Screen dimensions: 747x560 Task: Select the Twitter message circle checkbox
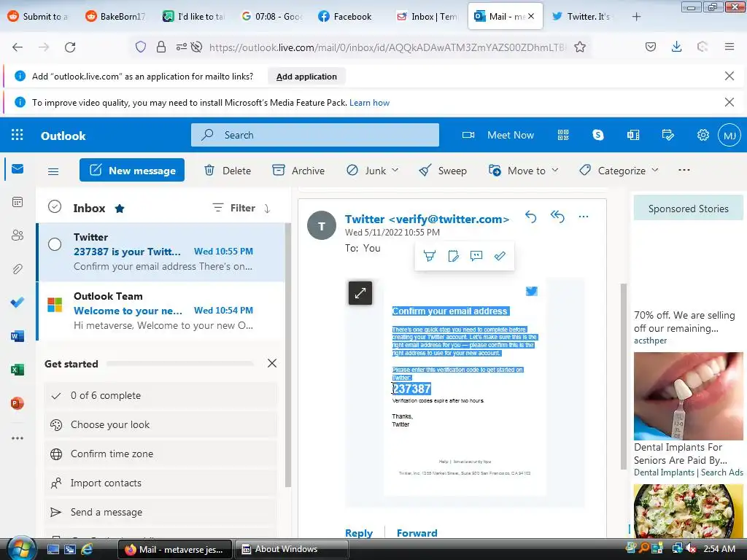[x=55, y=244]
